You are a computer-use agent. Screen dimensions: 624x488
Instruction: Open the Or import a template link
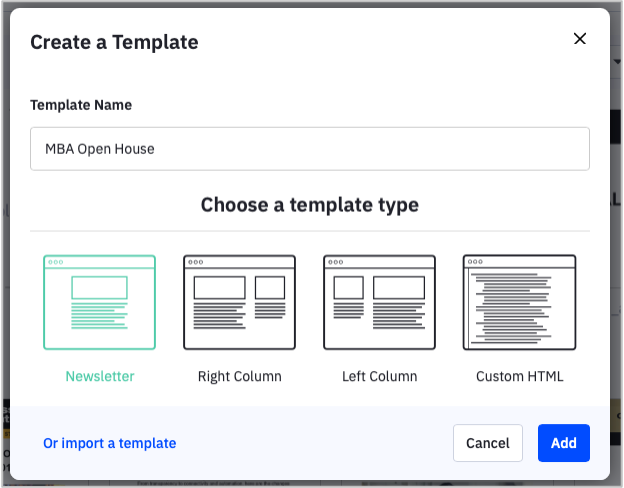coord(109,443)
